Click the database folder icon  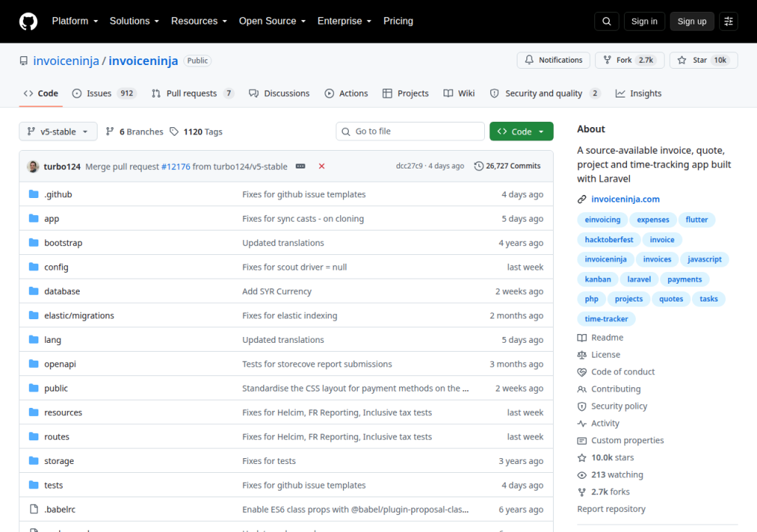click(33, 290)
